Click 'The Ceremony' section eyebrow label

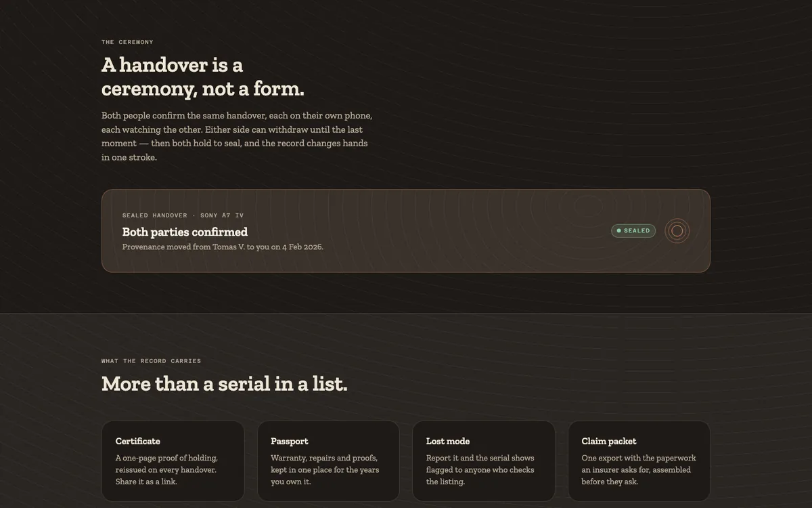(127, 42)
